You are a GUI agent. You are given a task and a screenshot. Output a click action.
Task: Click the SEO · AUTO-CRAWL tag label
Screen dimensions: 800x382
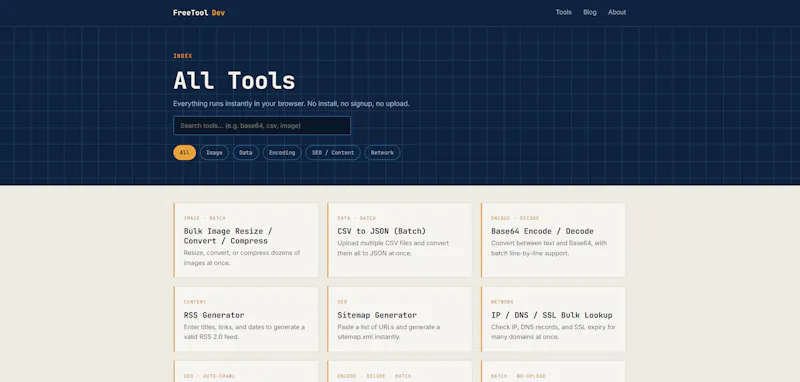[210, 376]
